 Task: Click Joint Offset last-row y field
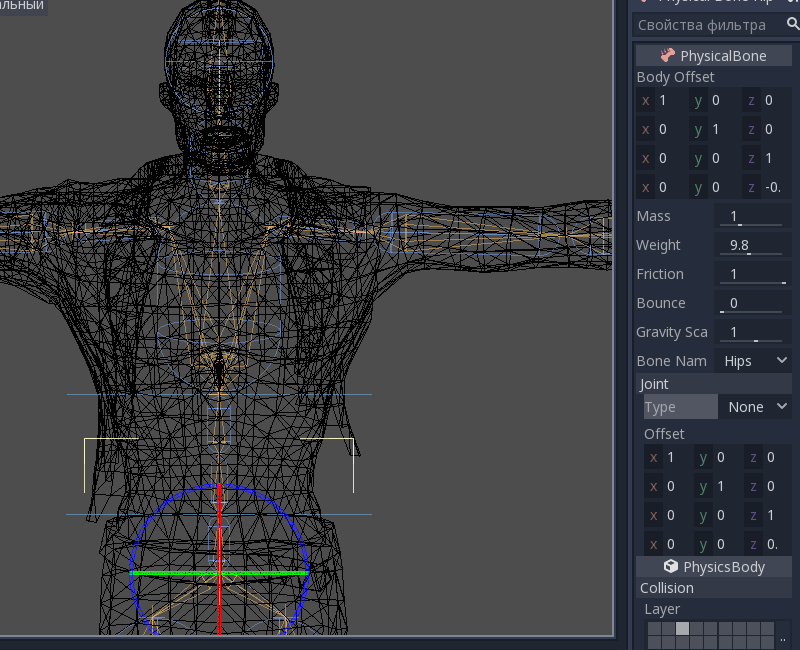[x=717, y=544]
